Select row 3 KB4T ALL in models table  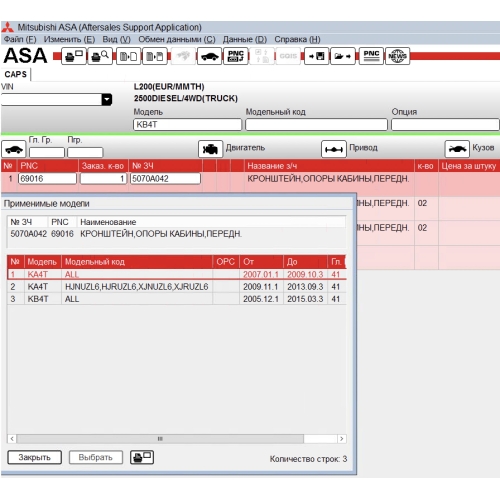(x=177, y=299)
